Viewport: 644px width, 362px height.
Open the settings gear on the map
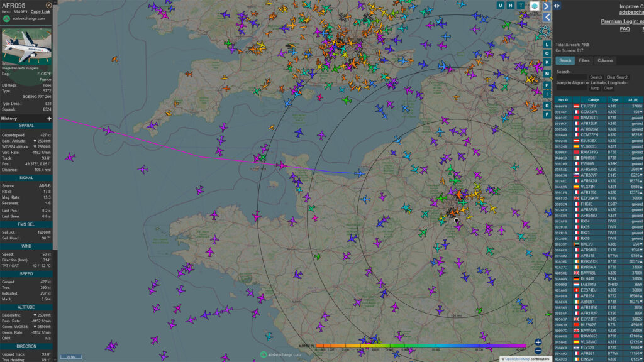pos(545,31)
